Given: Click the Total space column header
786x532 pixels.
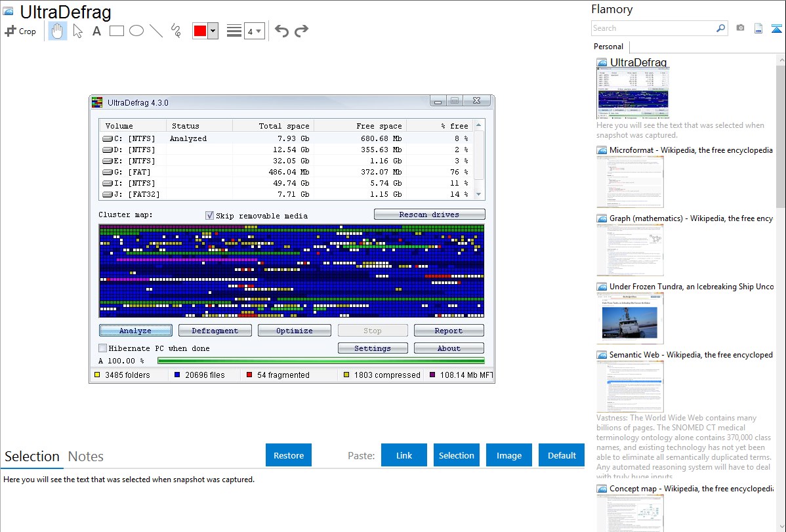Looking at the screenshot, I should click(x=273, y=126).
